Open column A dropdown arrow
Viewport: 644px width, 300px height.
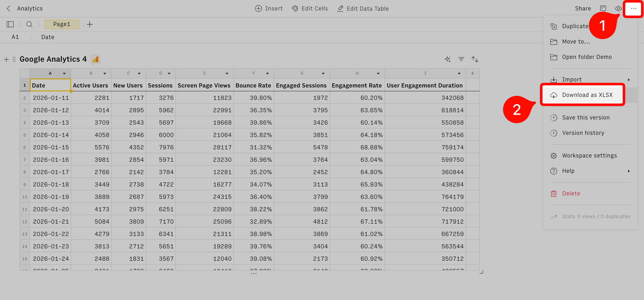64,73
